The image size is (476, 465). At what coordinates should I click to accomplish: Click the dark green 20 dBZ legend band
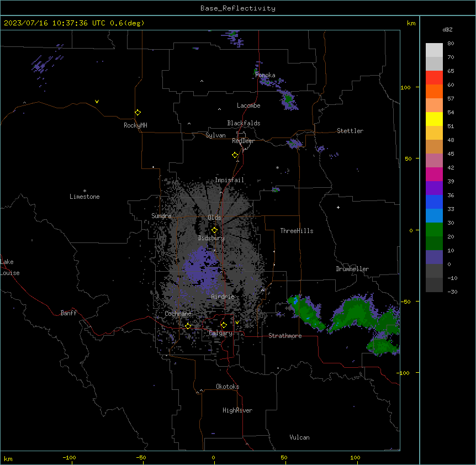tap(434, 243)
